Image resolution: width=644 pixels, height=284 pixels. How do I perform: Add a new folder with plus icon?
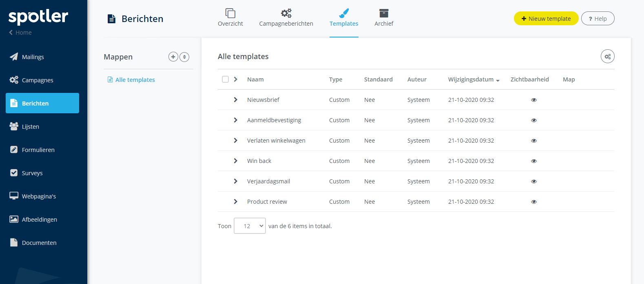click(x=173, y=57)
